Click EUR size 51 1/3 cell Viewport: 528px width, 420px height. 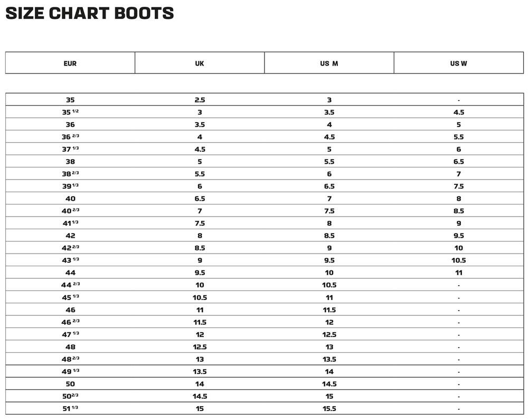pyautogui.click(x=70, y=408)
